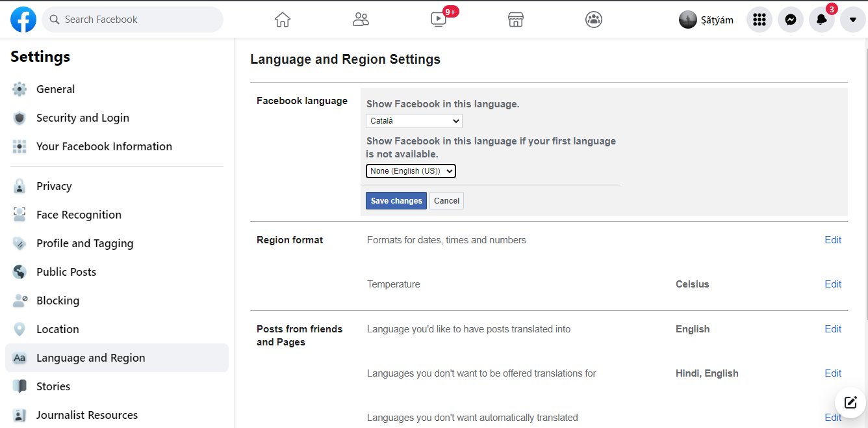Focus the Search Facebook field
This screenshot has height=428, width=868.
(133, 20)
